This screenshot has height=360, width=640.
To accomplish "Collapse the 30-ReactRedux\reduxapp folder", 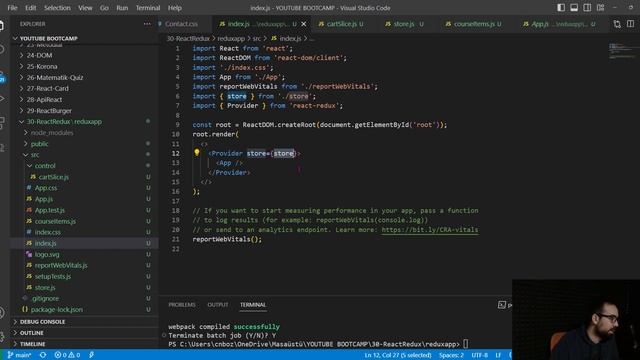I will (x=64, y=122).
